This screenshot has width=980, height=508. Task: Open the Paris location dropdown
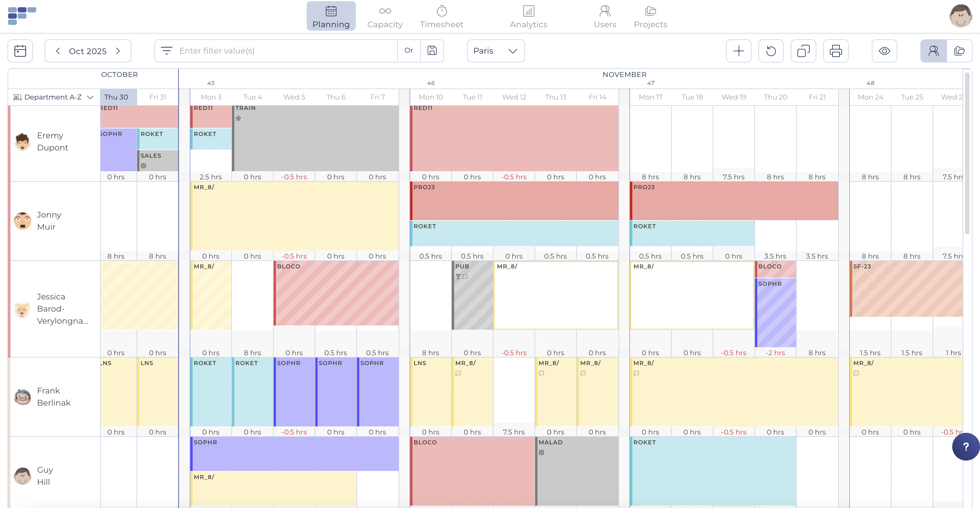[x=495, y=51]
